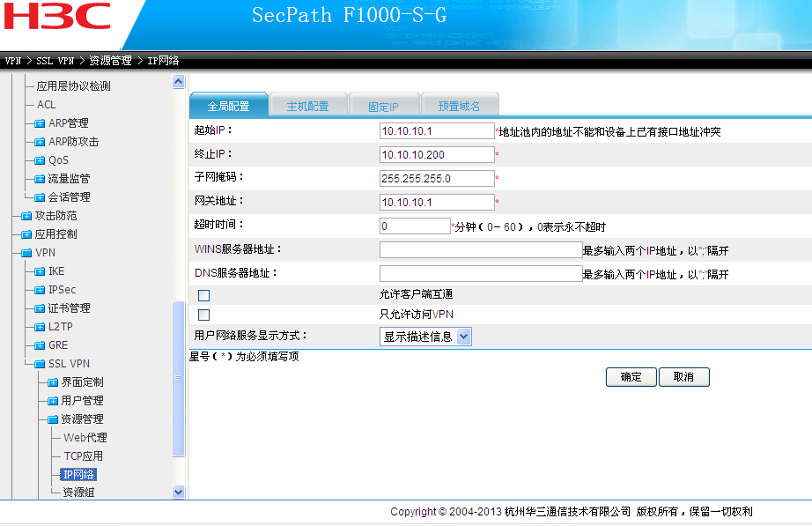
Task: Open 资源组 in the tree
Action: 78,493
